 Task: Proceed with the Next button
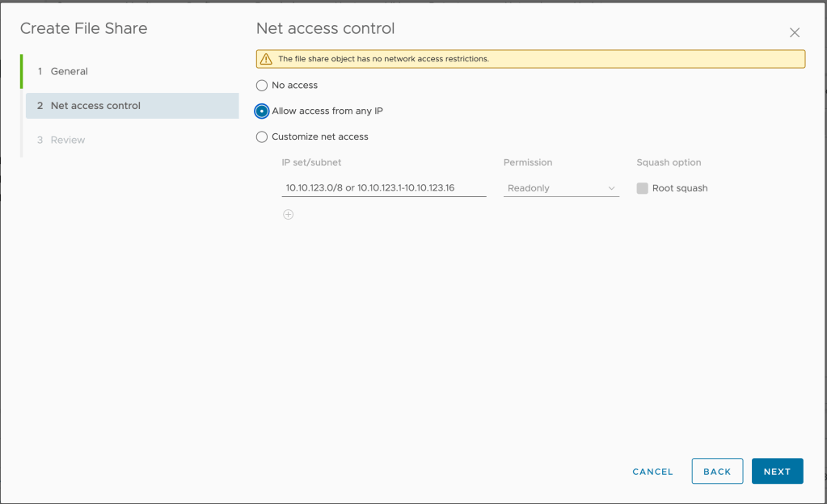pos(777,472)
